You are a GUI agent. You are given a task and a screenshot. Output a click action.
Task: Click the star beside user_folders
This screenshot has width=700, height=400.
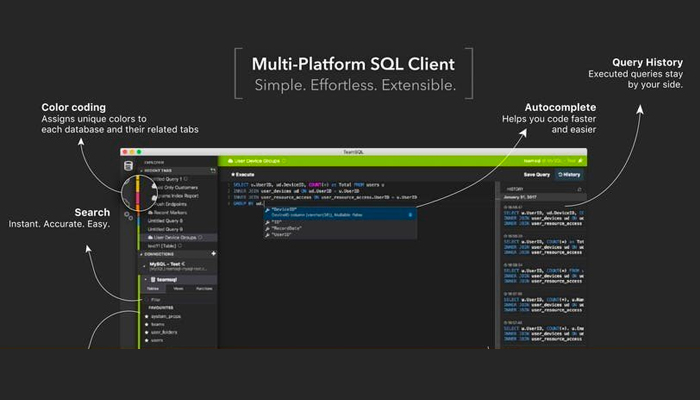click(146, 333)
